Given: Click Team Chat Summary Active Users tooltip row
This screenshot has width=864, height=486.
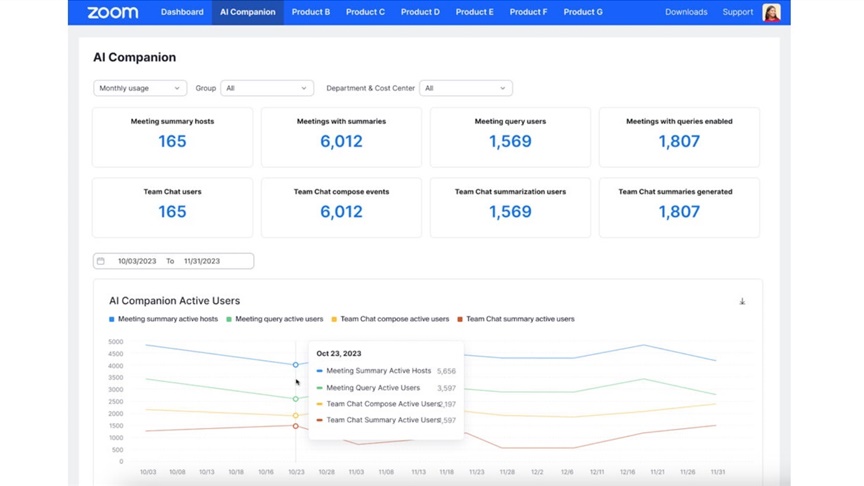Looking at the screenshot, I should pyautogui.click(x=386, y=420).
